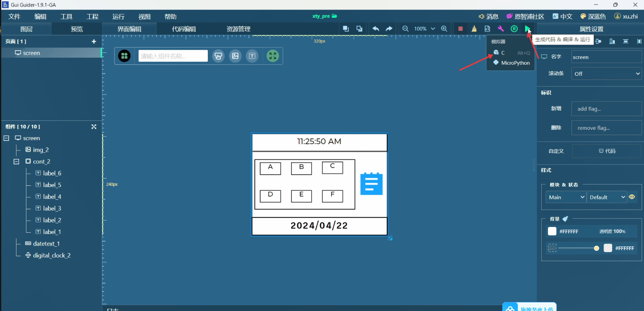Screen dimensions: 644x311
Task: Click the generate code file icon
Action: point(487,29)
